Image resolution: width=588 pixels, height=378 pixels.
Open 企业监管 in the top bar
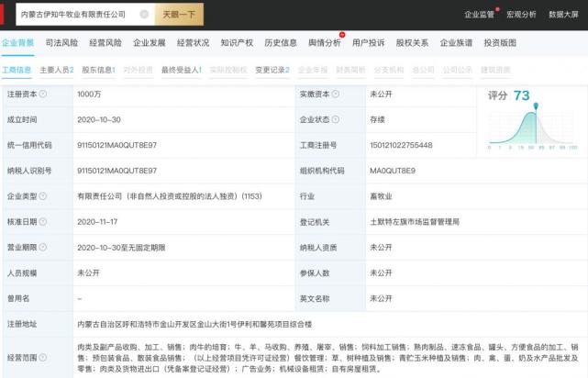pyautogui.click(x=479, y=15)
